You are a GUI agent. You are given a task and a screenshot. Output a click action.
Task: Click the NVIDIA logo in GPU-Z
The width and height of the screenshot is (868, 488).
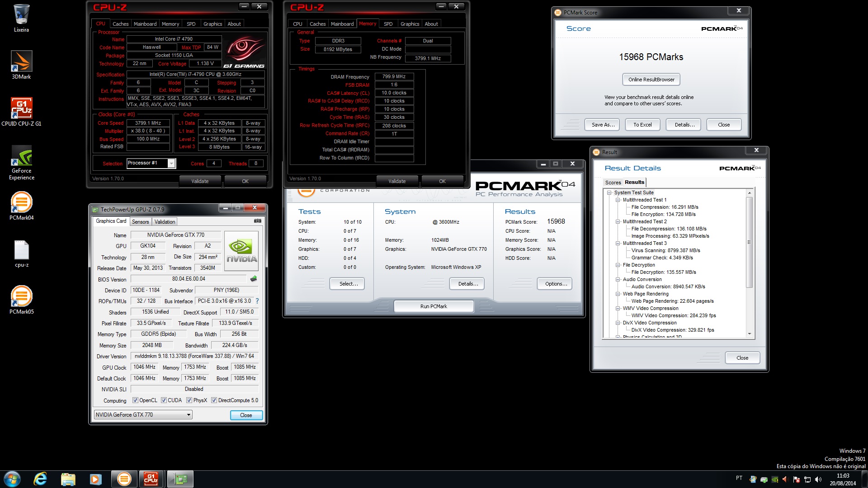pyautogui.click(x=241, y=250)
